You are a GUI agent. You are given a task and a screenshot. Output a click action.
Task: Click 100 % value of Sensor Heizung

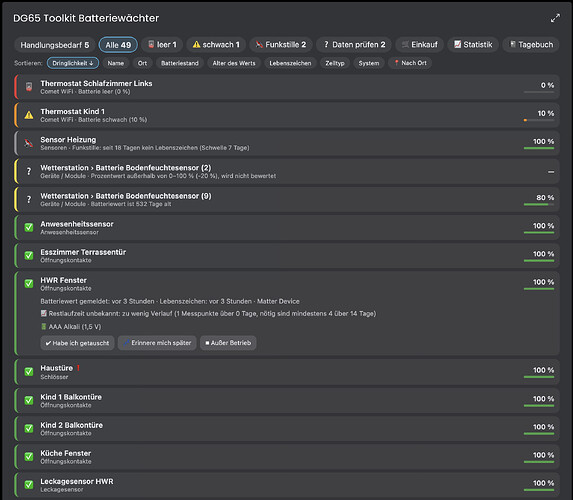pyautogui.click(x=543, y=141)
